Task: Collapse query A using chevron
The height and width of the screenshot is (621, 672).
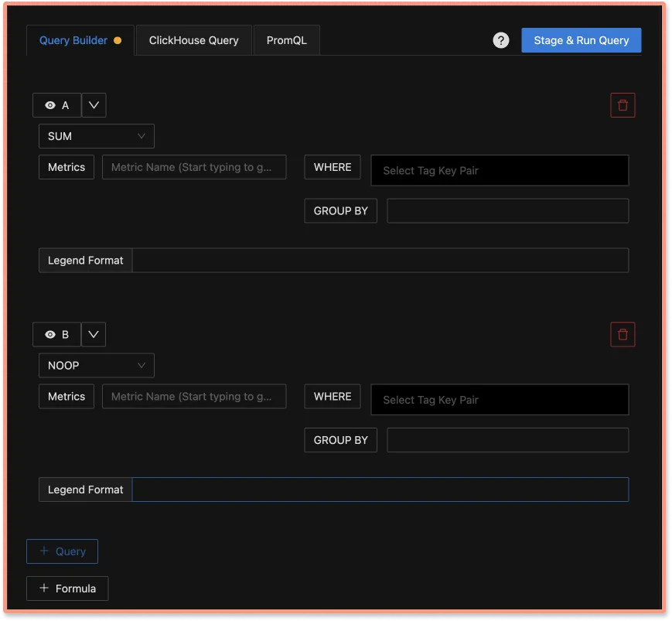Action: tap(94, 105)
